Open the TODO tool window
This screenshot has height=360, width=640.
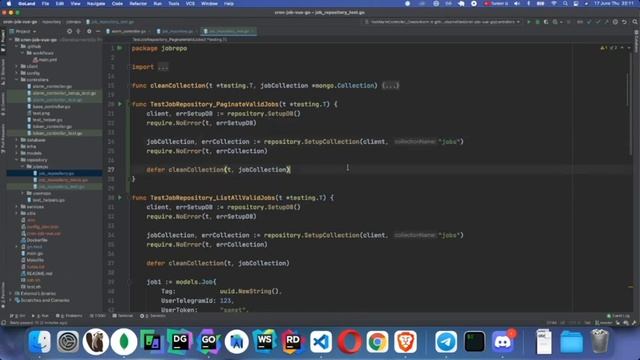click(x=98, y=316)
